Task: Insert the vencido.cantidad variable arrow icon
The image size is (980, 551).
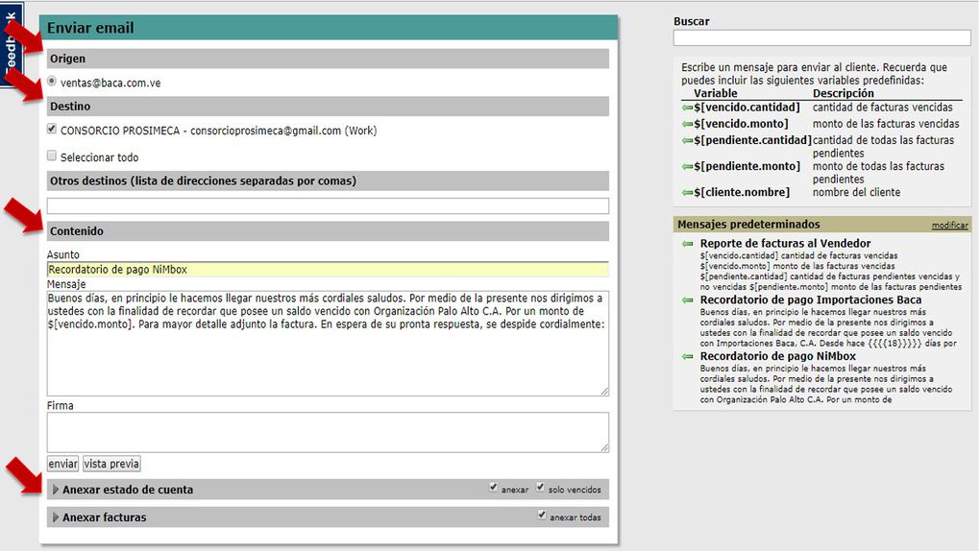Action: coord(687,108)
